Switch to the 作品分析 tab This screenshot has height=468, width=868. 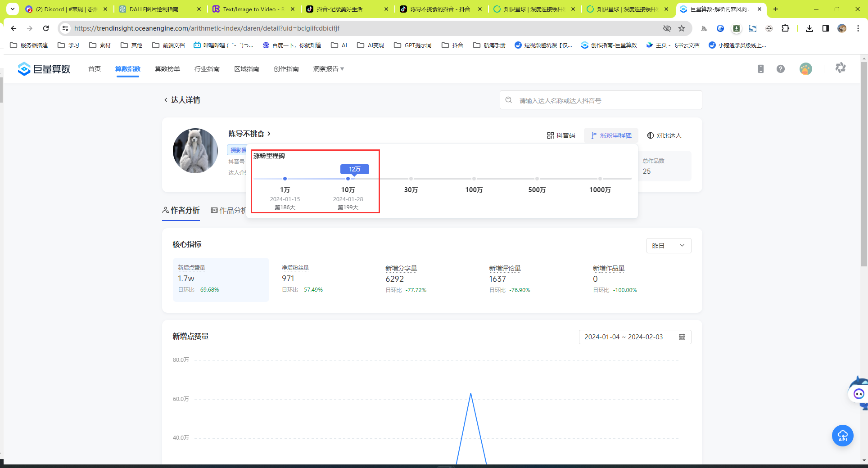point(229,210)
